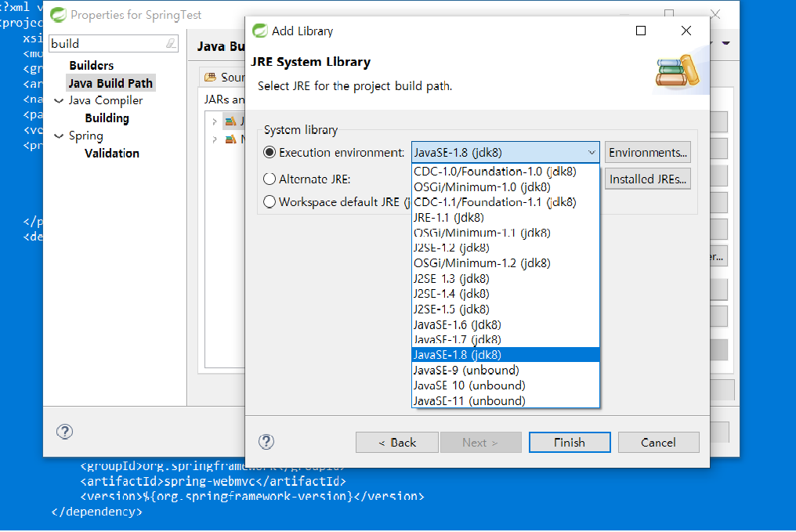Select Java Compiler in properties tree
The height and width of the screenshot is (532, 796).
[x=106, y=100]
